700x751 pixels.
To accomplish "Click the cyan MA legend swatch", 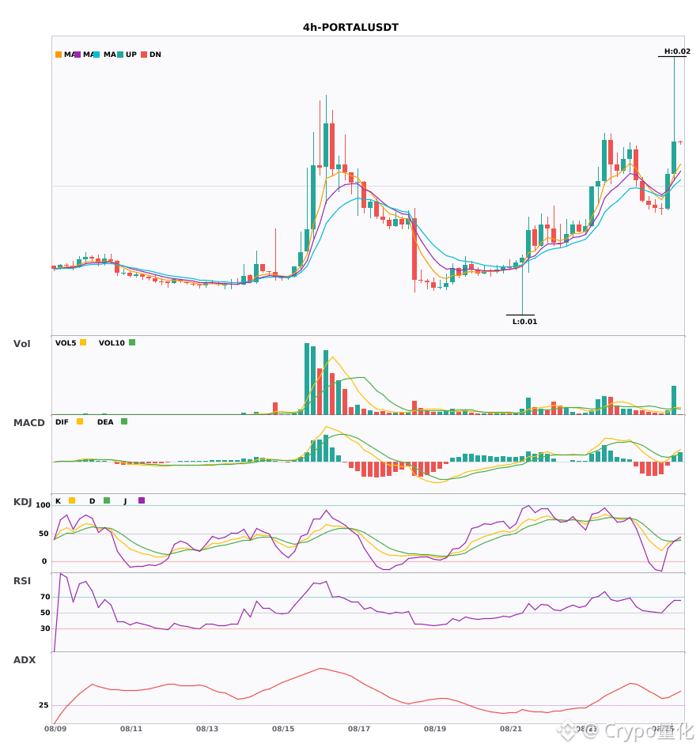I will point(96,55).
